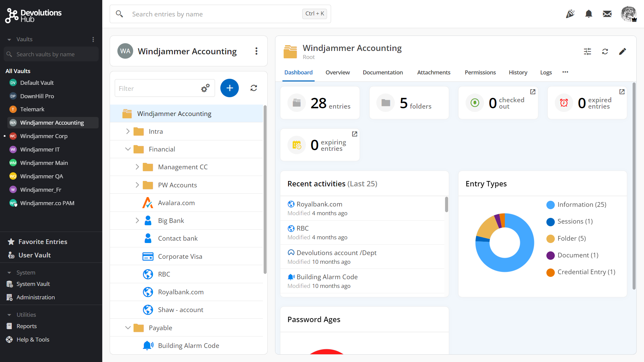The height and width of the screenshot is (362, 644).
Task: Select the Windjammer Corp vault
Action: 44,136
